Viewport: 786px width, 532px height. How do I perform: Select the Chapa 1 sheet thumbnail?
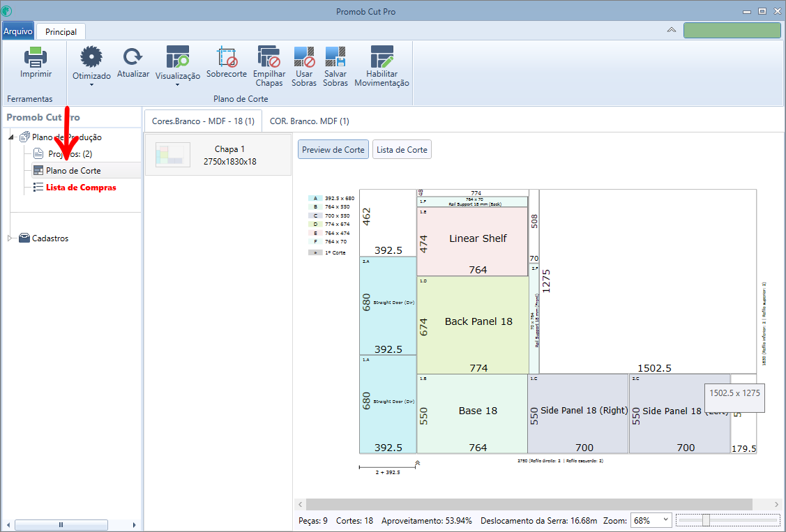(173, 155)
